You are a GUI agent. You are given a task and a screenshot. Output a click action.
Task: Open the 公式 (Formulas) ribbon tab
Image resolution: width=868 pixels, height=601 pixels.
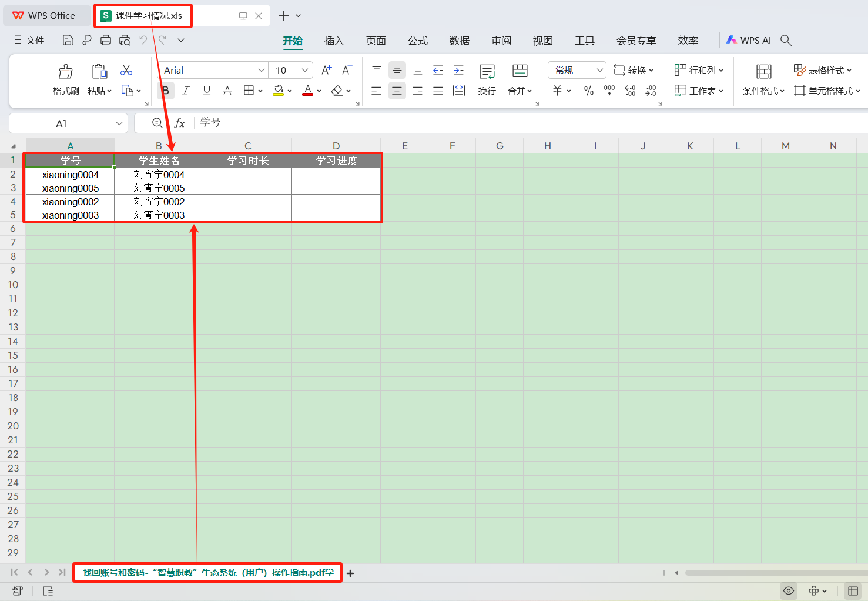[417, 41]
